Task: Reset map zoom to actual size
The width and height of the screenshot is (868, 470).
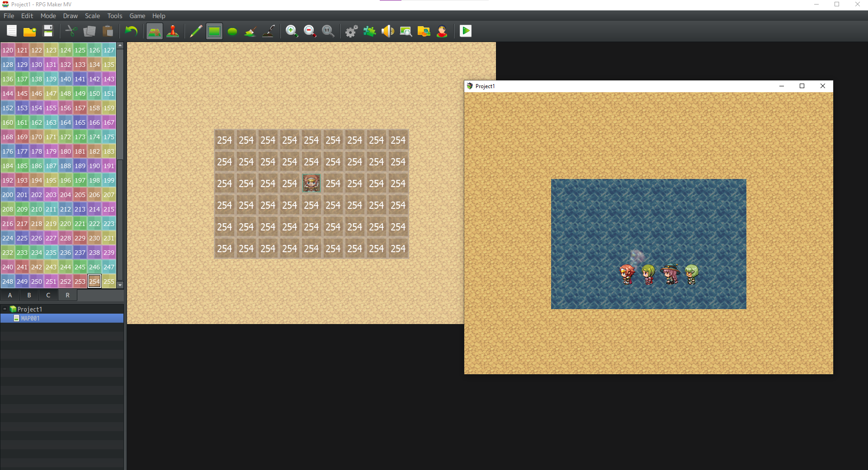Action: tap(328, 31)
